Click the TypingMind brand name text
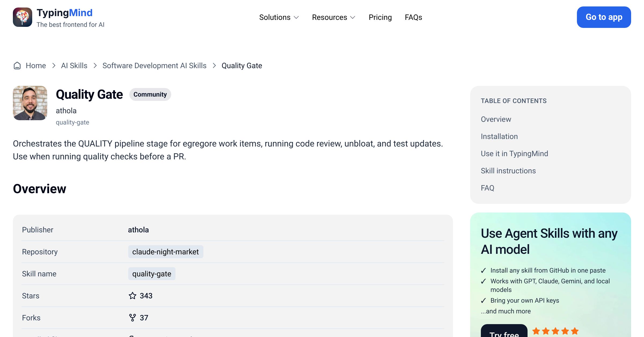This screenshot has height=337, width=644. [x=65, y=13]
